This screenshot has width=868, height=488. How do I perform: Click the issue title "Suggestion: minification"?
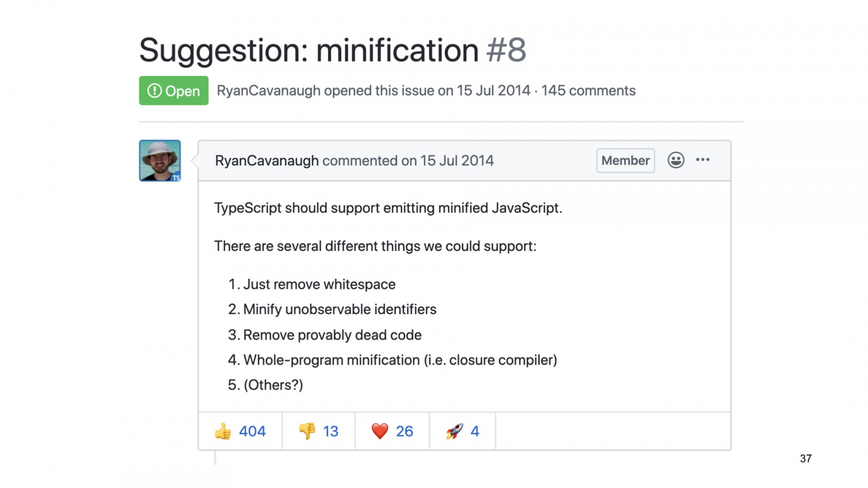309,50
